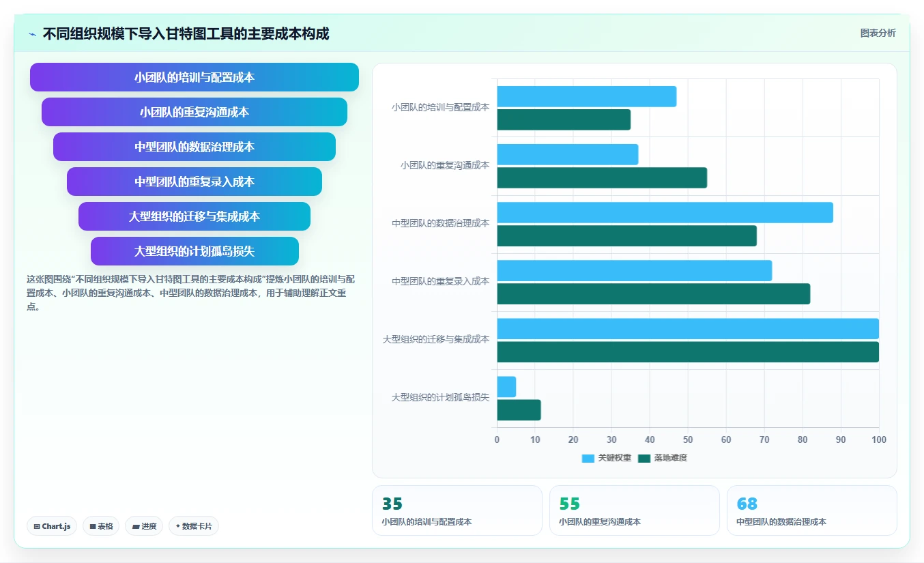
Task: Click the 落地难度 bar for 大型组织的计划孤岛损失
Action: pos(519,409)
